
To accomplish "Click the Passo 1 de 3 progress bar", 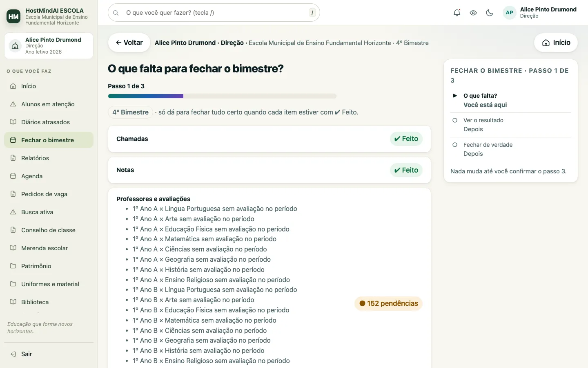I will coord(222,96).
